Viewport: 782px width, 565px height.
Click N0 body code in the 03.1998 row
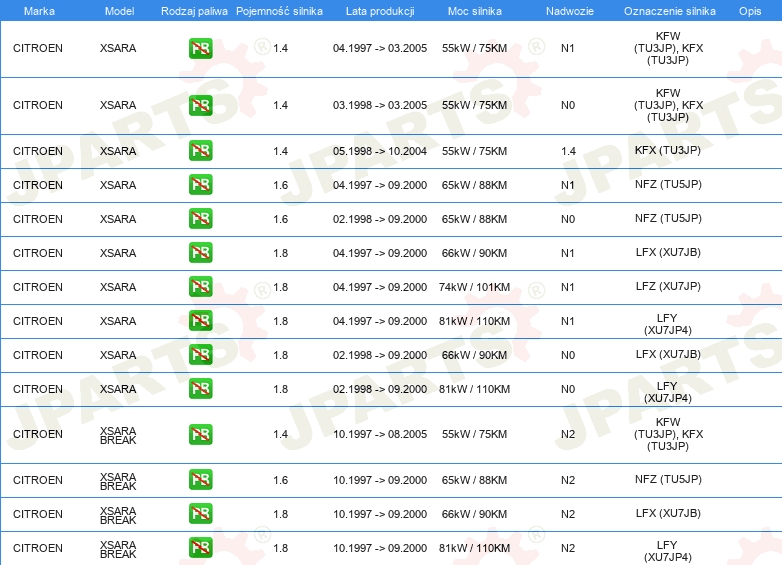[x=568, y=105]
